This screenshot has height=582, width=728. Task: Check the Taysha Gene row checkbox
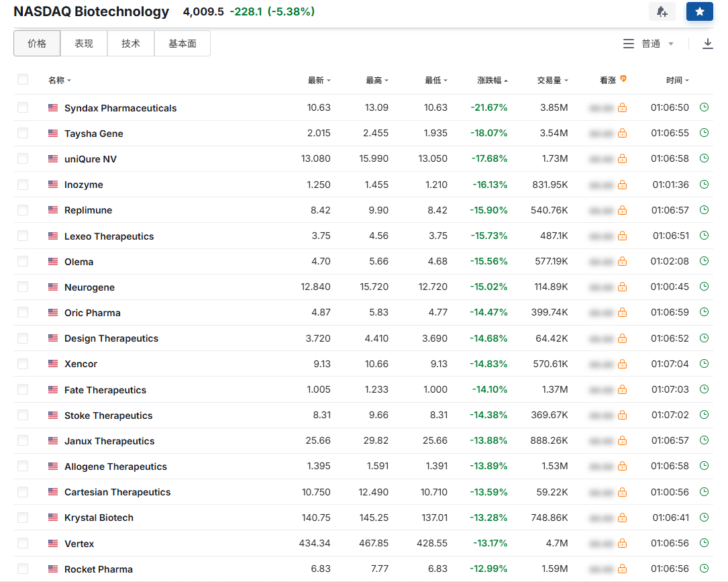click(x=23, y=134)
